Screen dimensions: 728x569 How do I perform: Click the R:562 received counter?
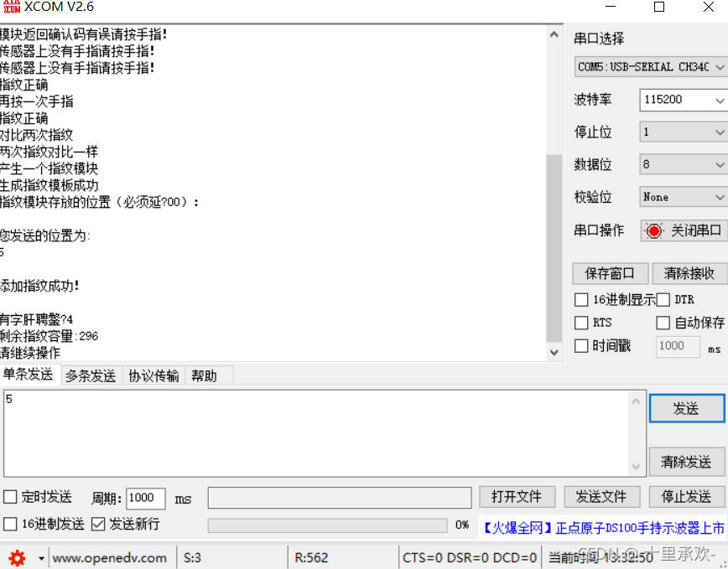pos(311,558)
